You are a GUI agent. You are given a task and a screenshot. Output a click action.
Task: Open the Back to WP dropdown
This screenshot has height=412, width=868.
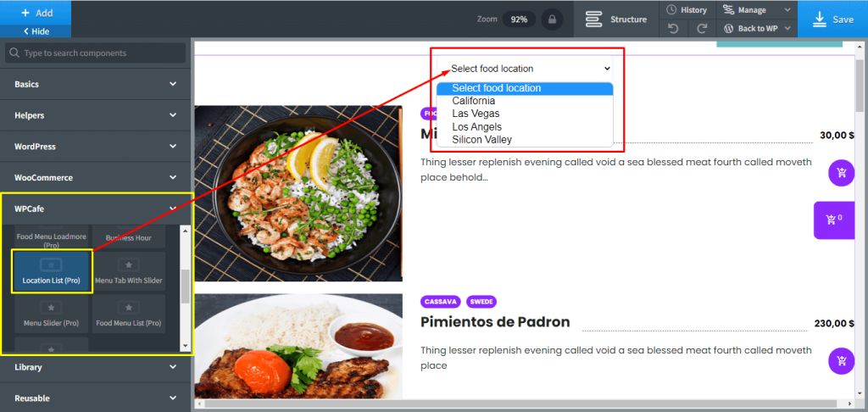(x=757, y=28)
